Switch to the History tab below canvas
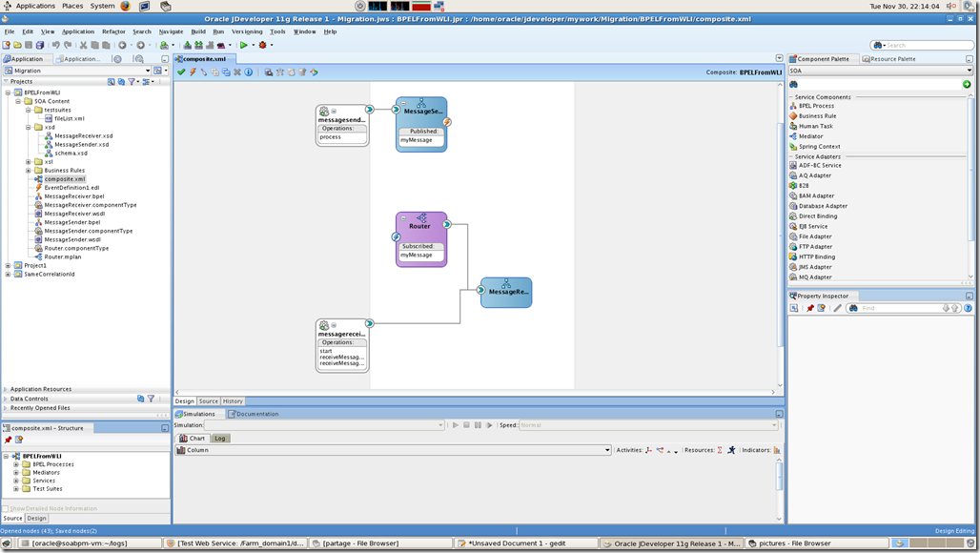The height and width of the screenshot is (553, 980). [233, 401]
